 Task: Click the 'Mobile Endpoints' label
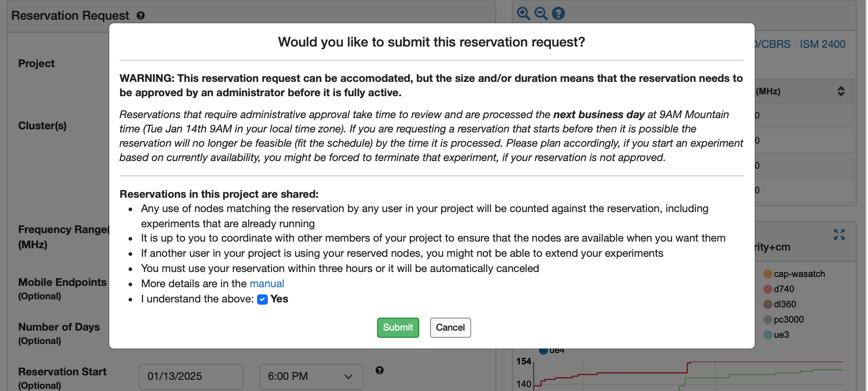point(62,282)
